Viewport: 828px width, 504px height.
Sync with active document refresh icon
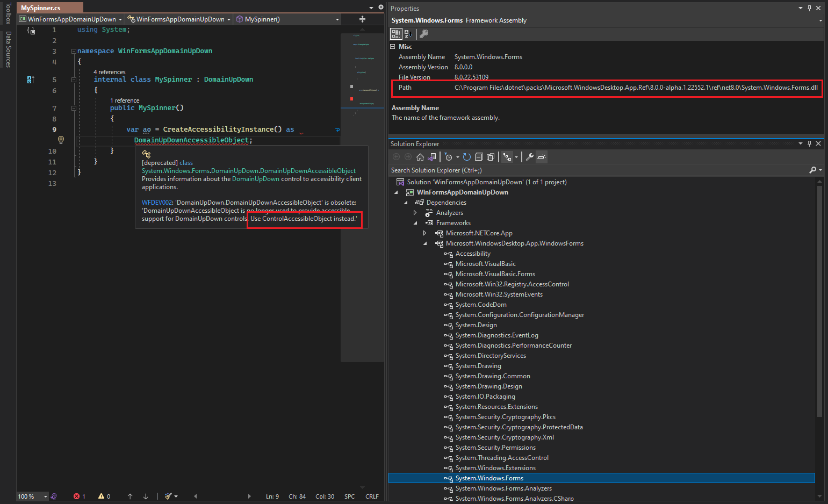pos(467,157)
